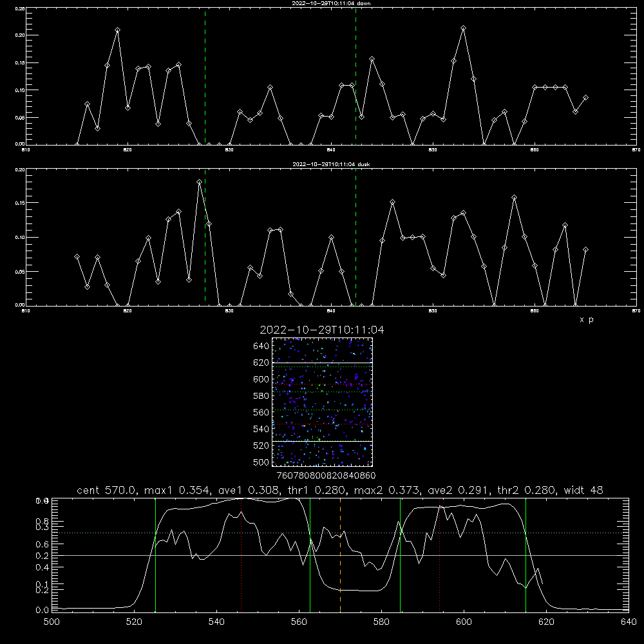Click the '500' x-axis label of the bottom plot

52,621
